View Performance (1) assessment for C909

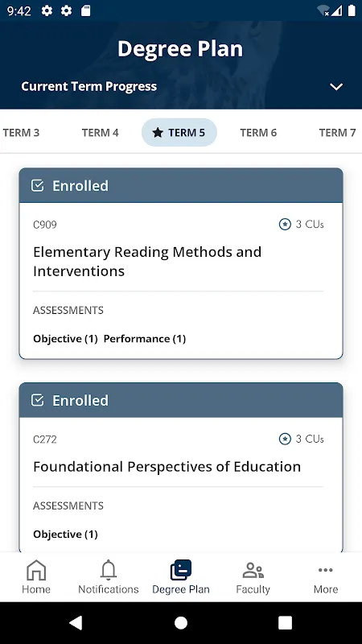click(145, 339)
